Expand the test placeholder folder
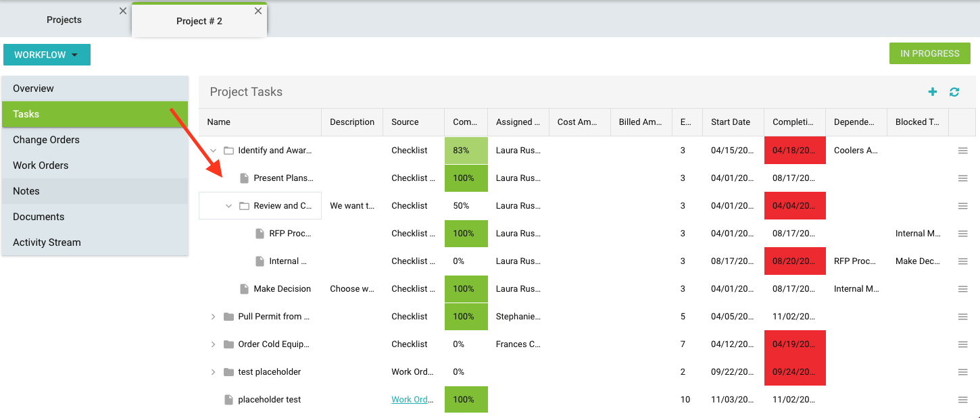Screen dimensions: 980x418 pyautogui.click(x=213, y=372)
